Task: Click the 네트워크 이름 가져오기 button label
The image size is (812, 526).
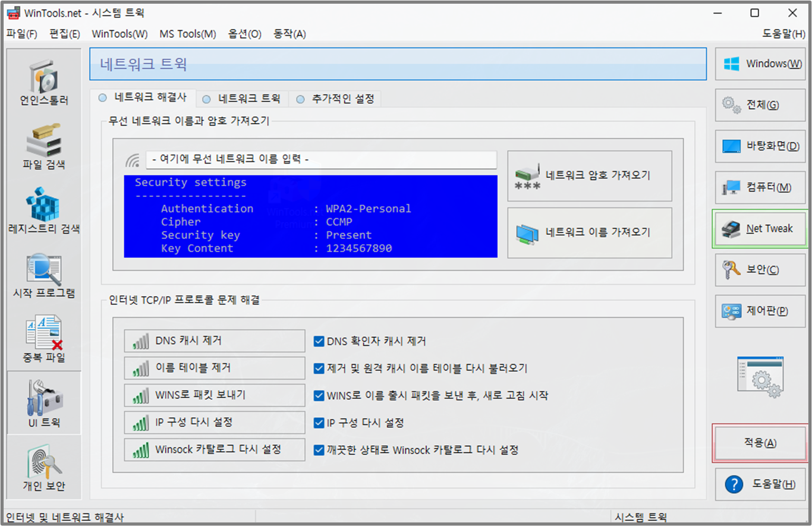Action: coord(598,232)
